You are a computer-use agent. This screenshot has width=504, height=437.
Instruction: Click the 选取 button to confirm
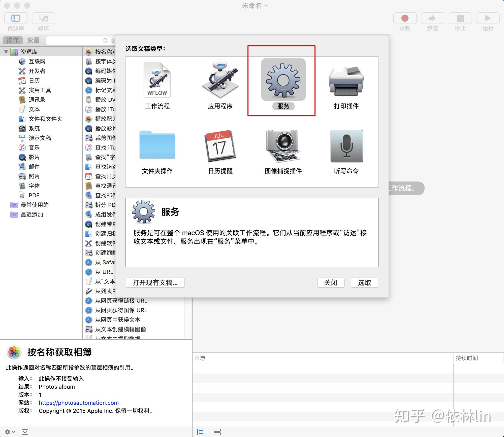click(364, 283)
